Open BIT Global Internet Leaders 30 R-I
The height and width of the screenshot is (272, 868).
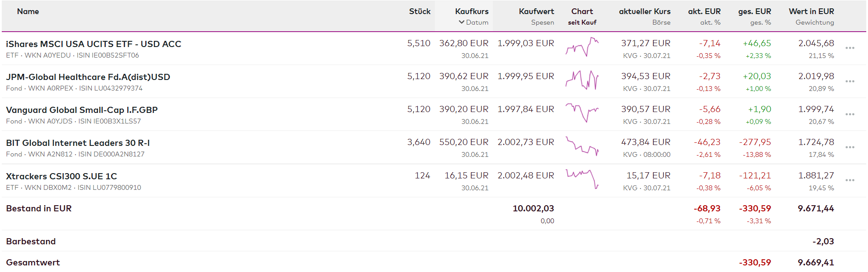[x=78, y=143]
